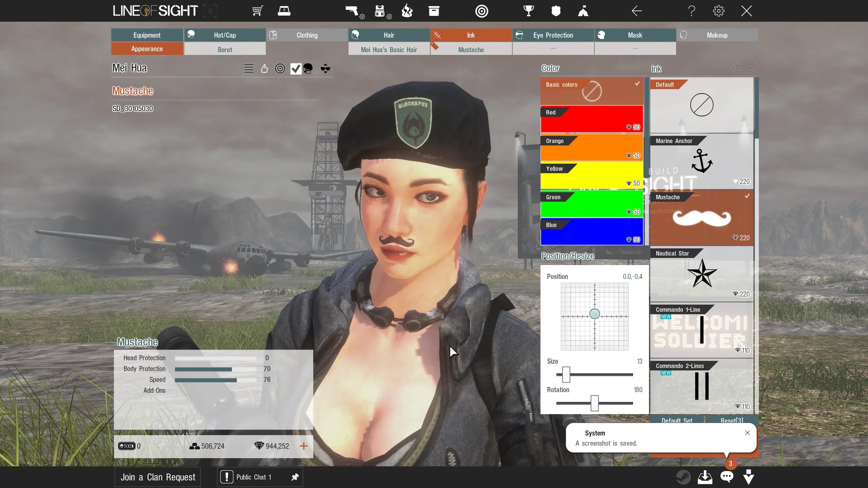Click the position grid handle
The height and width of the screenshot is (488, 868).
(594, 314)
